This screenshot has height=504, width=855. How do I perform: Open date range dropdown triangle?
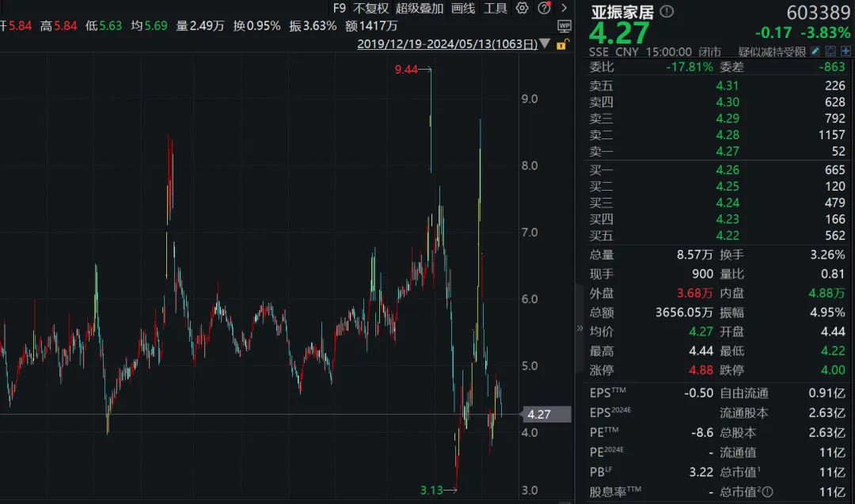(x=545, y=44)
